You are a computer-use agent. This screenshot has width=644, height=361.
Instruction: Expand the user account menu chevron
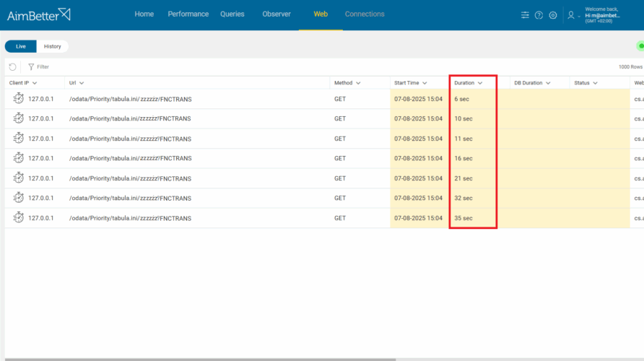pos(579,17)
